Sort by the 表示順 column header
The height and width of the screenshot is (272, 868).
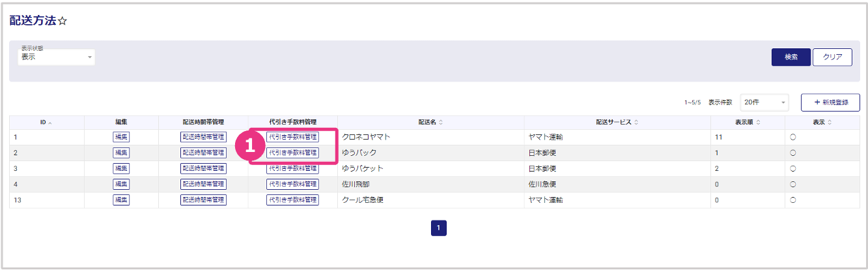747,123
